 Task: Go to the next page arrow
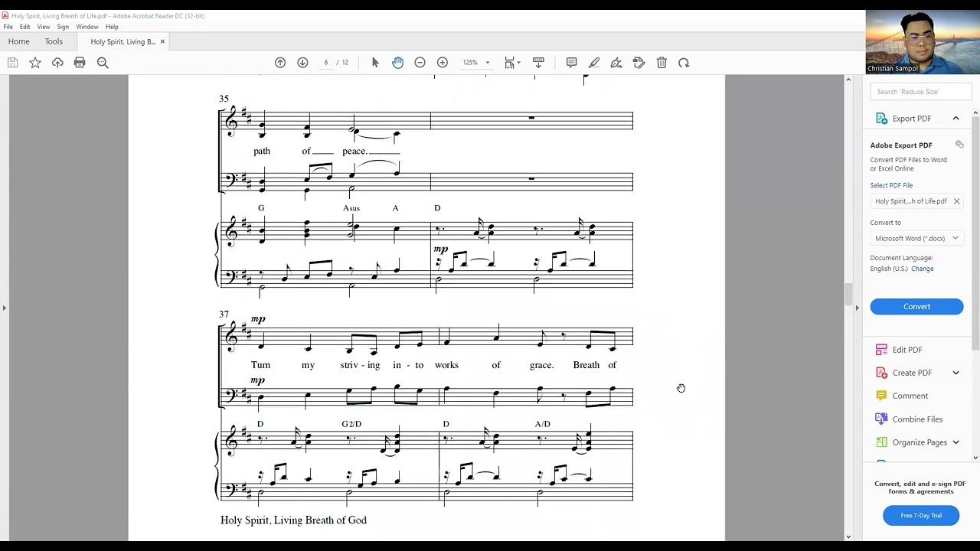[302, 63]
